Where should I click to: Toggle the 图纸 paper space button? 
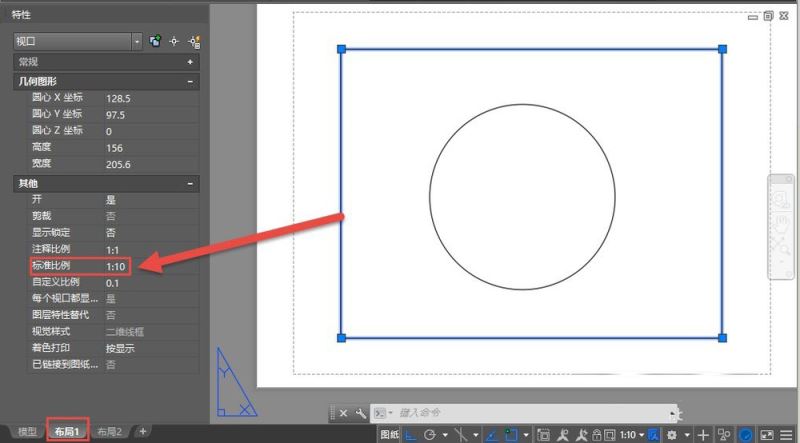389,435
